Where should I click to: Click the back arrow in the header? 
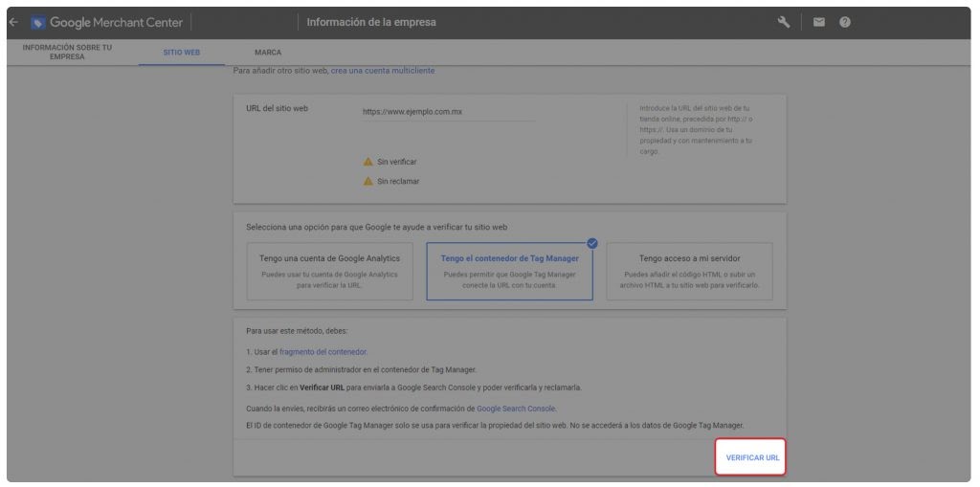click(13, 23)
